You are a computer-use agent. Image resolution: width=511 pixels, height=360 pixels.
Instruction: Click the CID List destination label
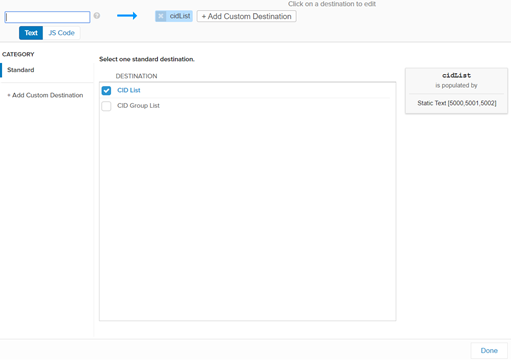pos(129,90)
